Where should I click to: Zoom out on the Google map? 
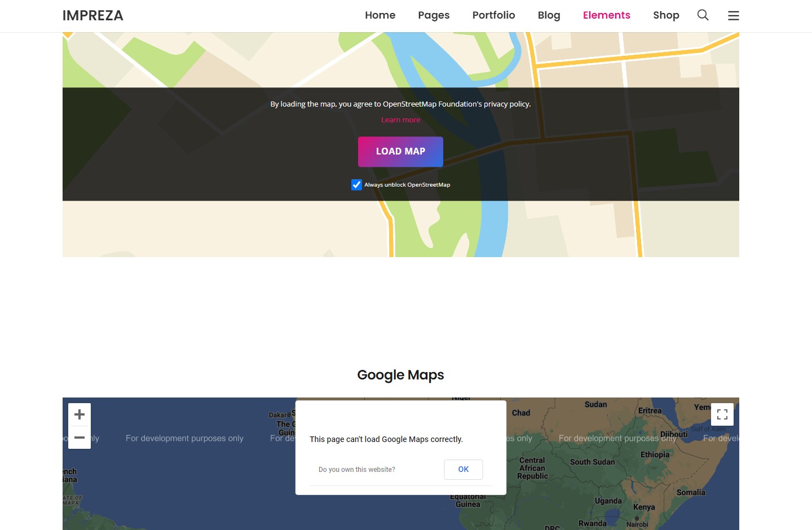[79, 437]
